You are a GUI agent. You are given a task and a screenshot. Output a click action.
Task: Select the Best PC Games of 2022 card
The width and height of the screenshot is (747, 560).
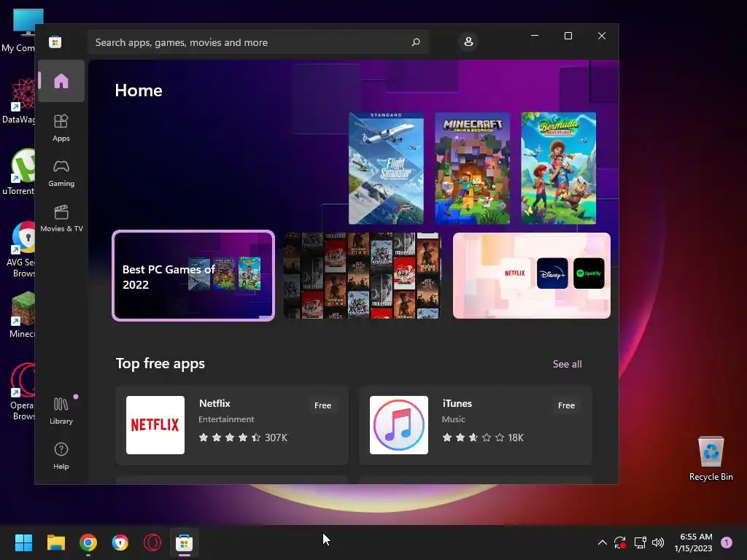pos(193,276)
